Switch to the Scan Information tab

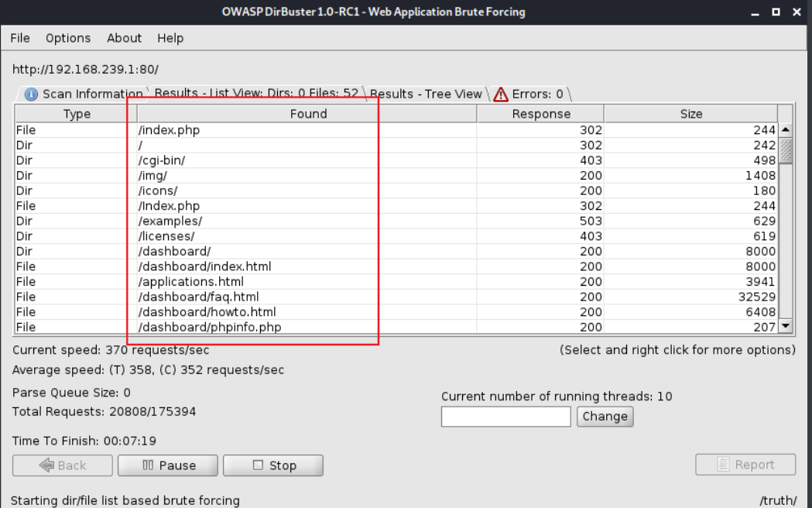click(84, 94)
